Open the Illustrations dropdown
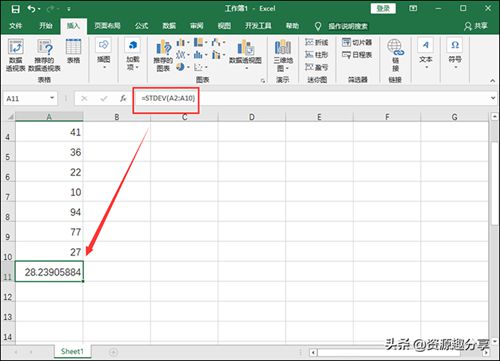 103,53
